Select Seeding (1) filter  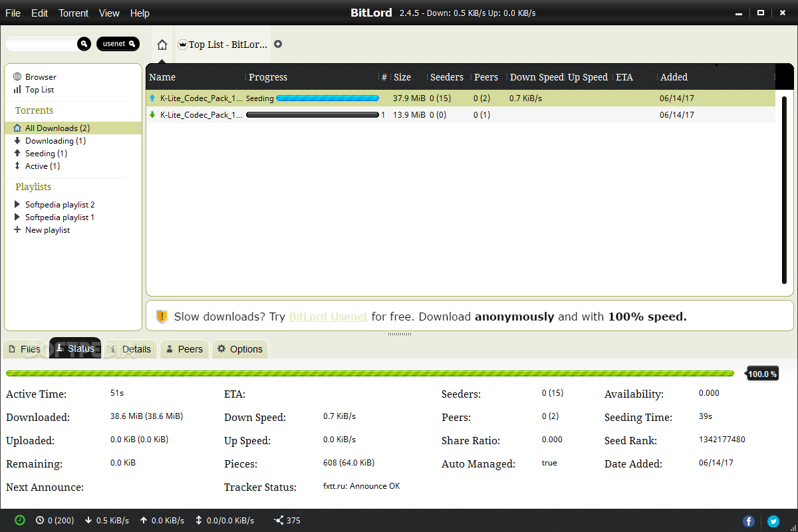46,154
